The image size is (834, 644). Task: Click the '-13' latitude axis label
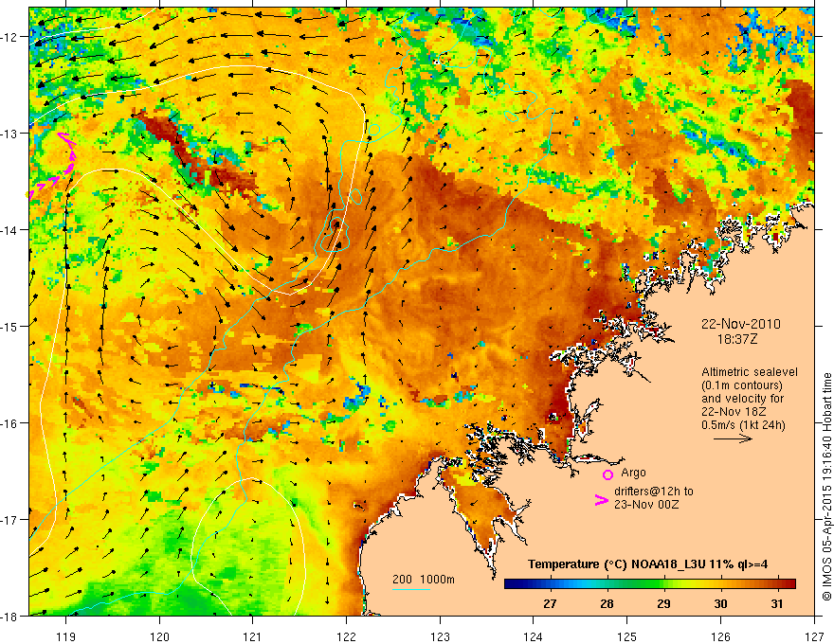[9, 134]
